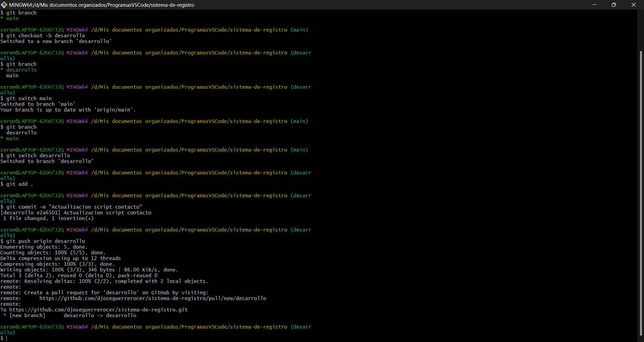The width and height of the screenshot is (644, 342).
Task: Click the git commit 'Actualizacion script contacto' command
Action: click(x=71, y=207)
